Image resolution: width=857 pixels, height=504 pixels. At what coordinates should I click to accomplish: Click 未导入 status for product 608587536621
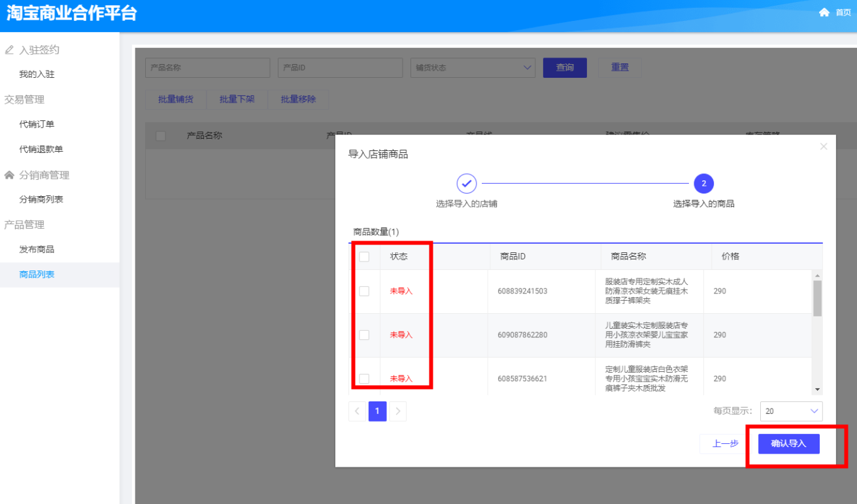(x=401, y=378)
